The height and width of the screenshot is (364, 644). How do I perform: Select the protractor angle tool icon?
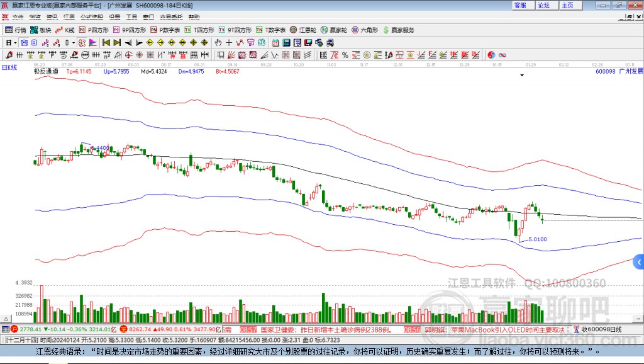[118, 55]
